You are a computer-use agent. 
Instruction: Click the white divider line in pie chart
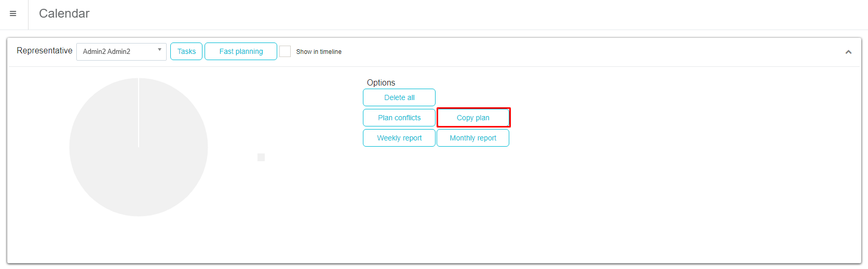(139, 113)
